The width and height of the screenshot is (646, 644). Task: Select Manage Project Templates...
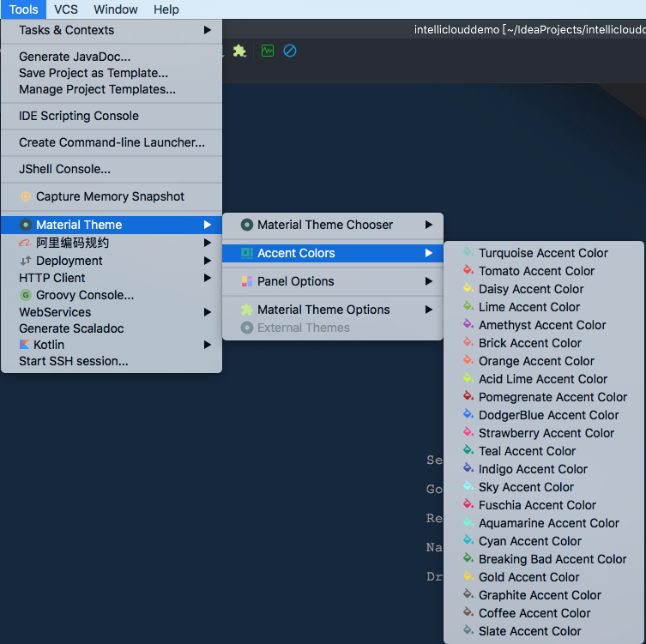coord(112,89)
